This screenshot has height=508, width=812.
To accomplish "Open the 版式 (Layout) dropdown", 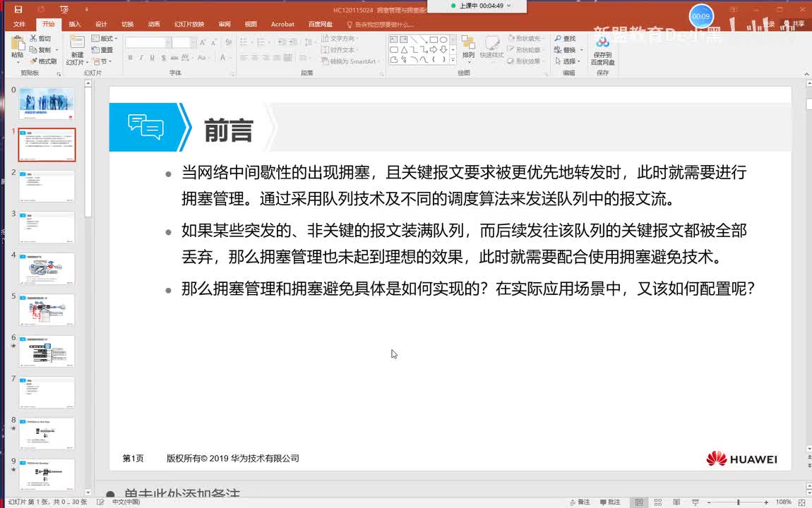I will point(105,38).
